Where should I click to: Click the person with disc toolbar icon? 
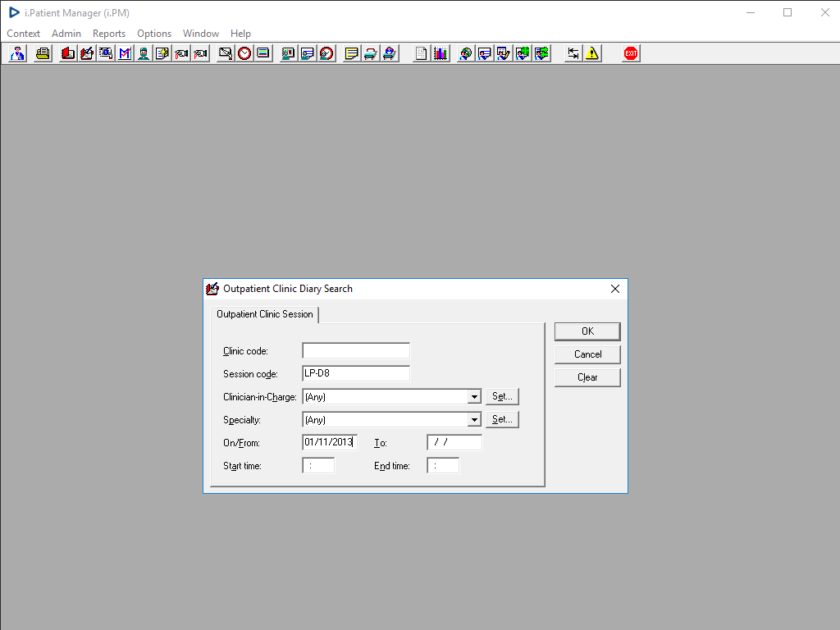point(466,53)
